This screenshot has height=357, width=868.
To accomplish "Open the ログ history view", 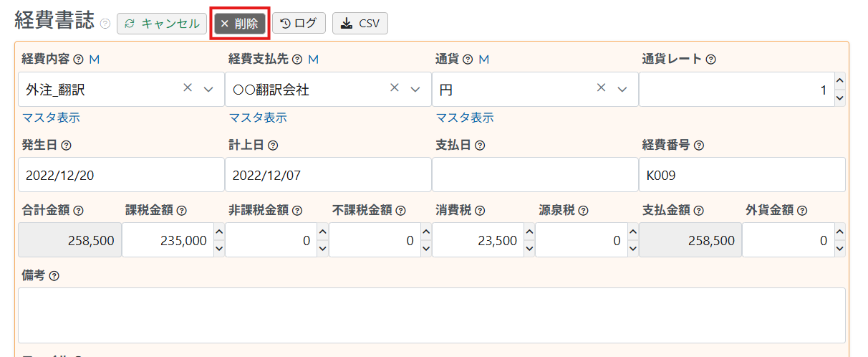I will [299, 23].
